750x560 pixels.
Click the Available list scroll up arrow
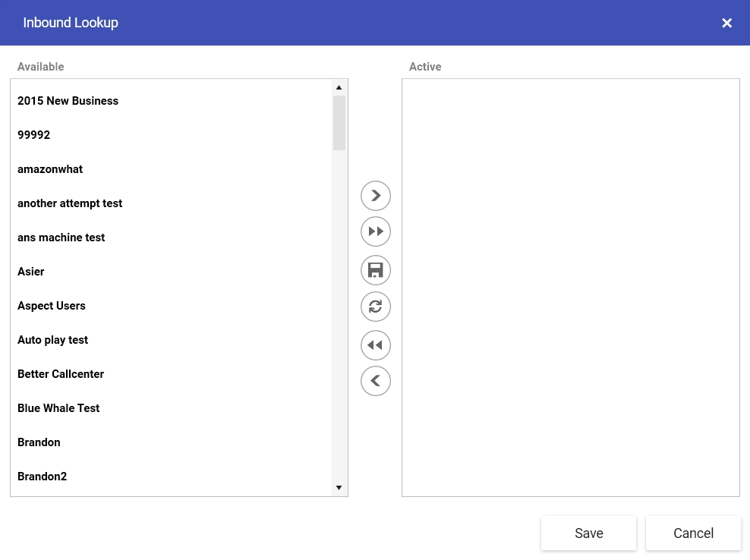[x=339, y=87]
